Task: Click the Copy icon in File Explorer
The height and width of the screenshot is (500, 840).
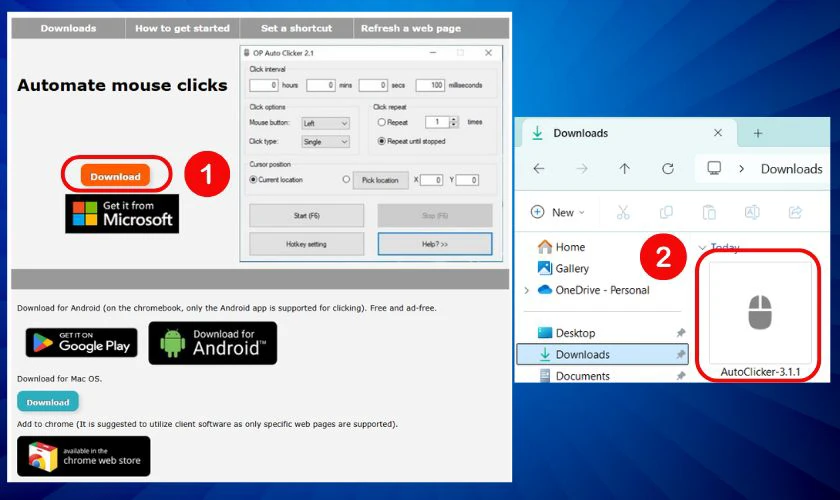Action: (x=666, y=212)
